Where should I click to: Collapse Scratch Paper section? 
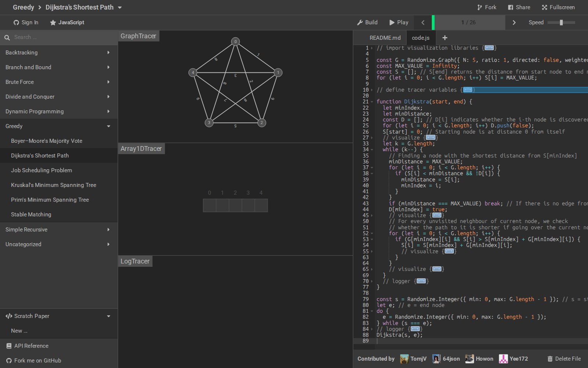point(59,316)
